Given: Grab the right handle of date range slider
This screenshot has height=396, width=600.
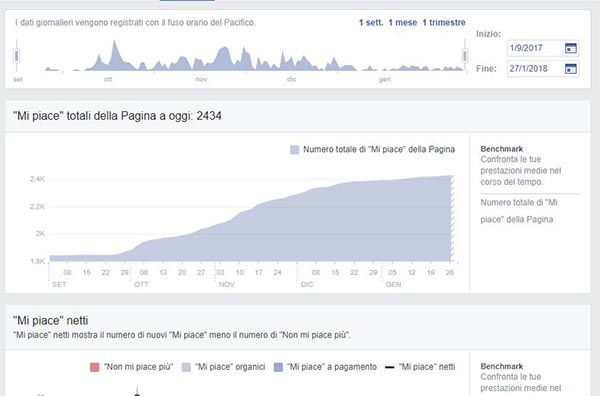Looking at the screenshot, I should coord(465,56).
